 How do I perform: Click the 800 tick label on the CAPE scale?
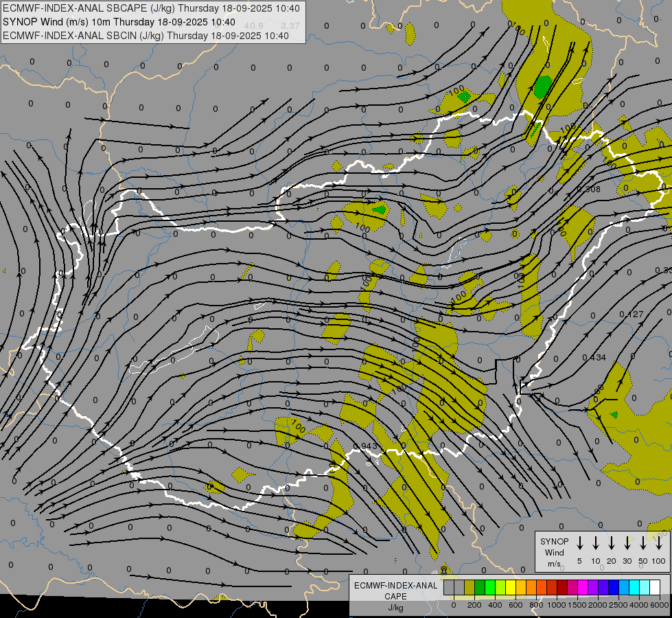(536, 605)
